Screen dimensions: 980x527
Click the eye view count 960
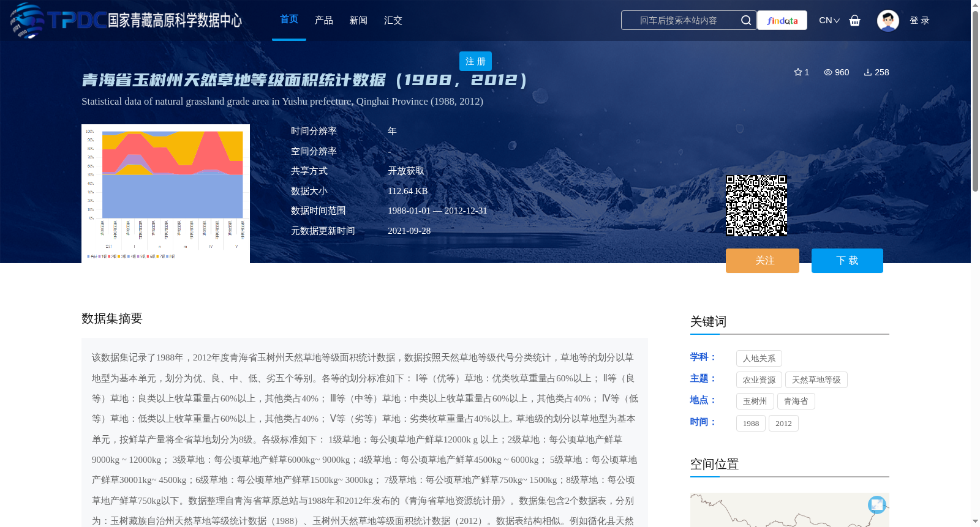tap(837, 72)
